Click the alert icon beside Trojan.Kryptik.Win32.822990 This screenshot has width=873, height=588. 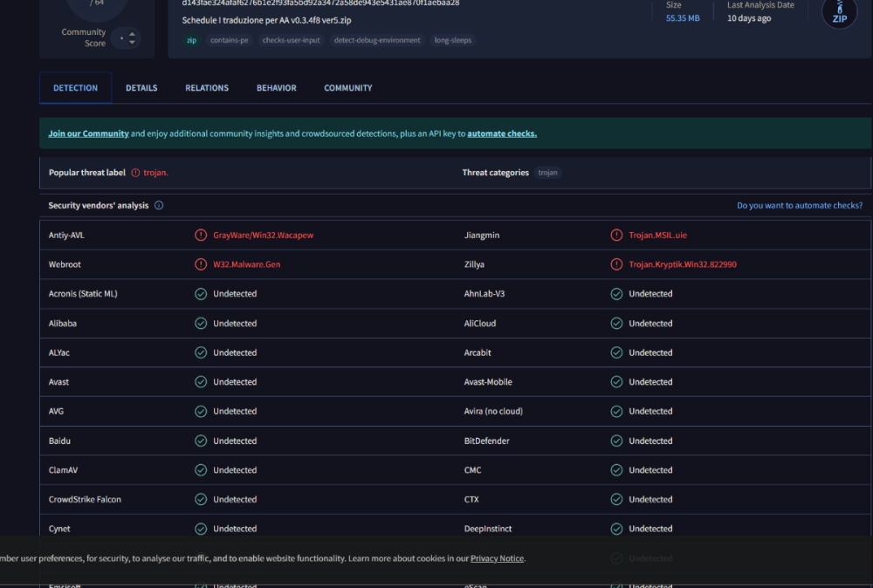coord(616,264)
